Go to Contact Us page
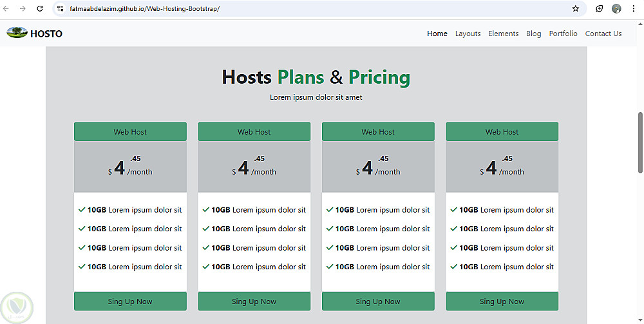This screenshot has height=324, width=644. click(x=603, y=33)
